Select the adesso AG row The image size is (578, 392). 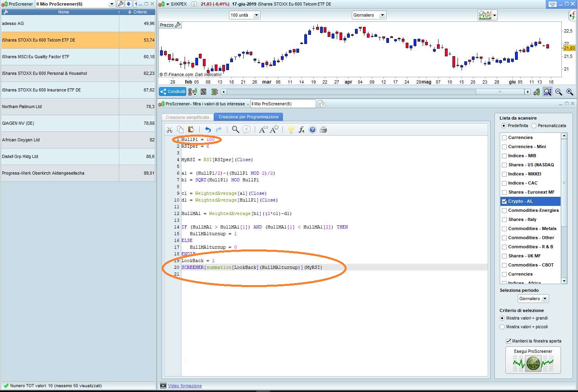pyautogui.click(x=78, y=23)
